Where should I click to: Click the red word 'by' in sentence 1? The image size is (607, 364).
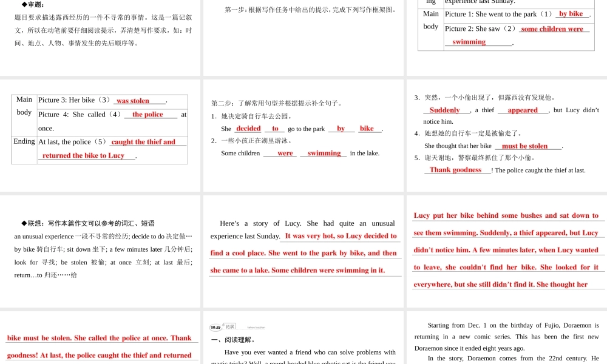pos(341,129)
